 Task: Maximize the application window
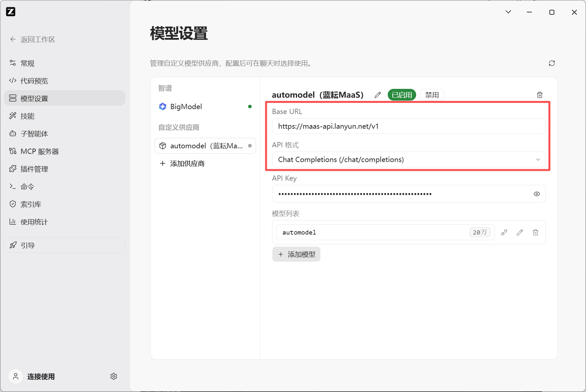(552, 12)
